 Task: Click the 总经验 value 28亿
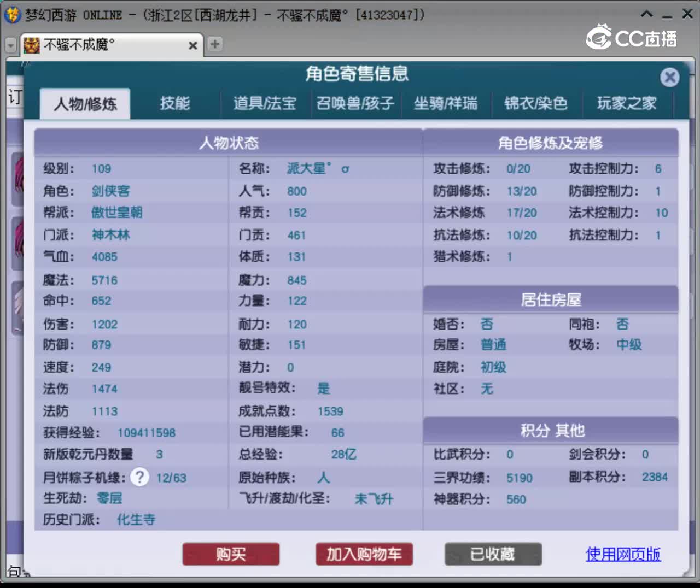[344, 454]
